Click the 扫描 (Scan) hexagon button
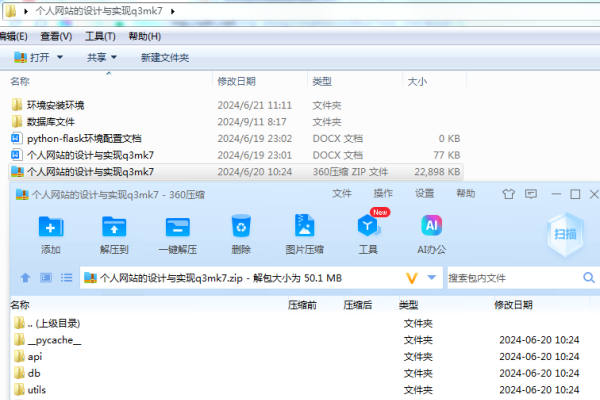Viewport: 600px width, 400px height. tap(566, 233)
